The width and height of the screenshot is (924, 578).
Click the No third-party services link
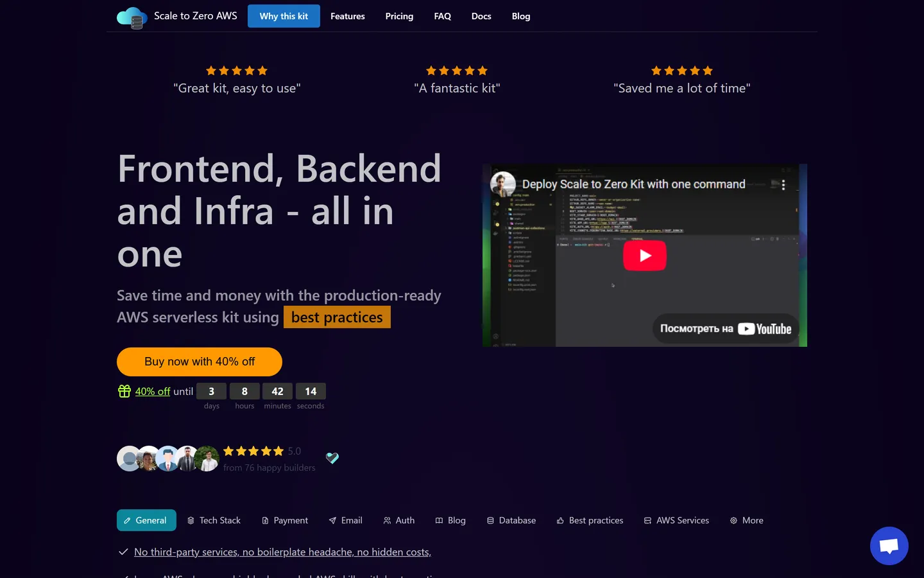pyautogui.click(x=282, y=552)
